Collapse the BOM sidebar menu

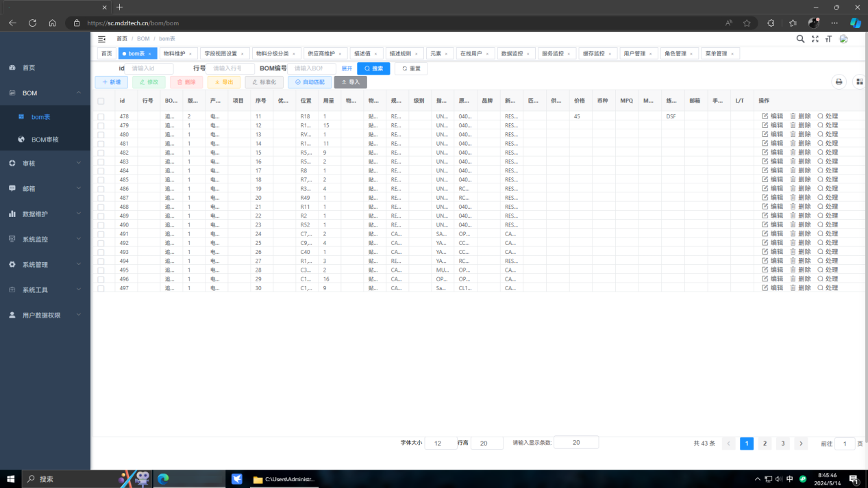coord(45,92)
